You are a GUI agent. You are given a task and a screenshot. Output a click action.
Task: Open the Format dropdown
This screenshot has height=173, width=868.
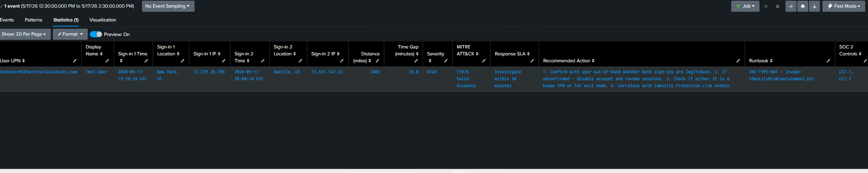coord(70,34)
